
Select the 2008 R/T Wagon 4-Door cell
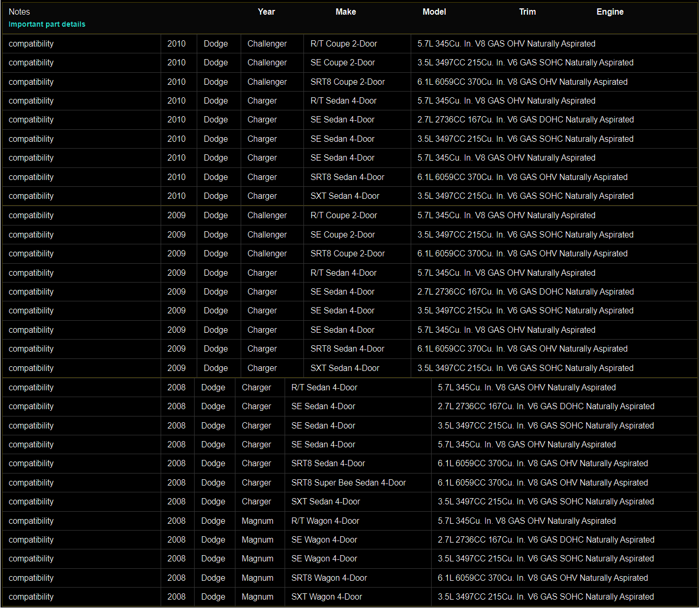pos(325,521)
